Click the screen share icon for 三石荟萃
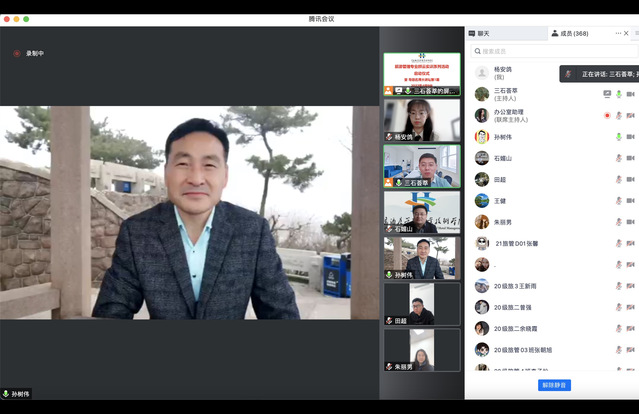The width and height of the screenshot is (639, 414). pos(606,94)
